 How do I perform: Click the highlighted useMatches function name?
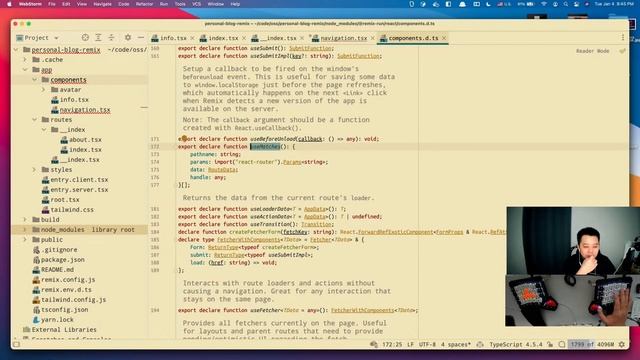(x=265, y=147)
